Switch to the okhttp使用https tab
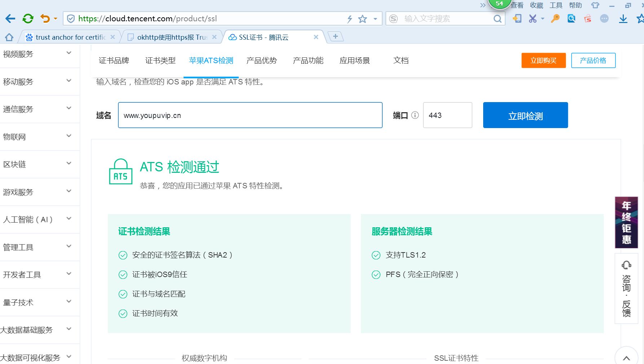 click(x=172, y=37)
